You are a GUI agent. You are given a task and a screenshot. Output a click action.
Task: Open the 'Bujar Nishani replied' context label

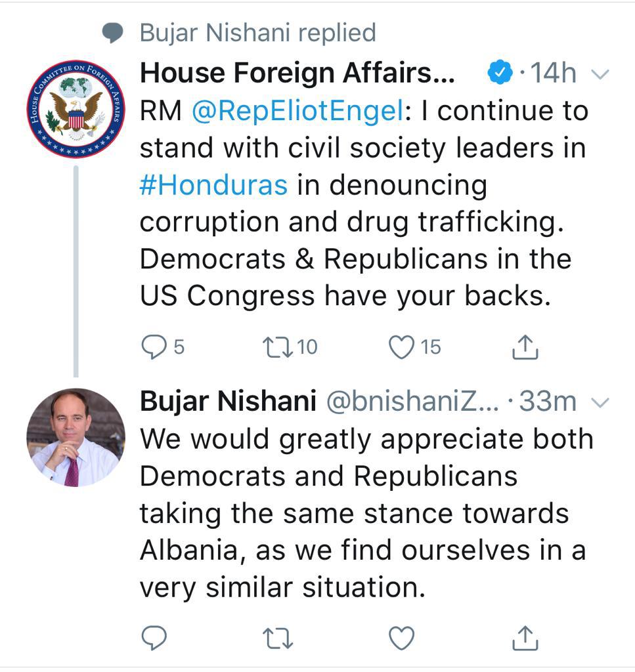(257, 33)
